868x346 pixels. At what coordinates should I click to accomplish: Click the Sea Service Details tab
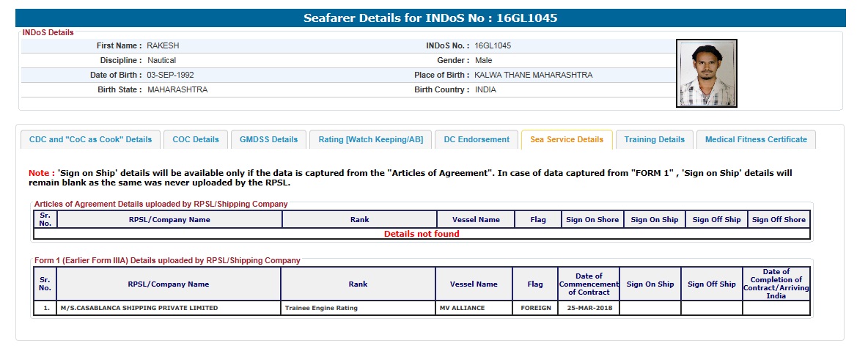pos(567,139)
